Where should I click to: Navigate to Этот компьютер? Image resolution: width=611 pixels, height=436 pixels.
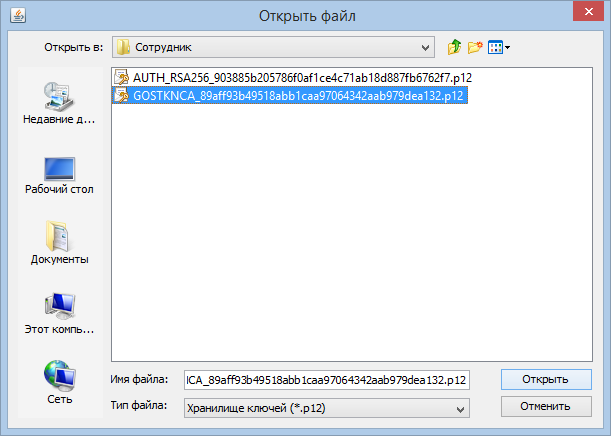(x=58, y=314)
